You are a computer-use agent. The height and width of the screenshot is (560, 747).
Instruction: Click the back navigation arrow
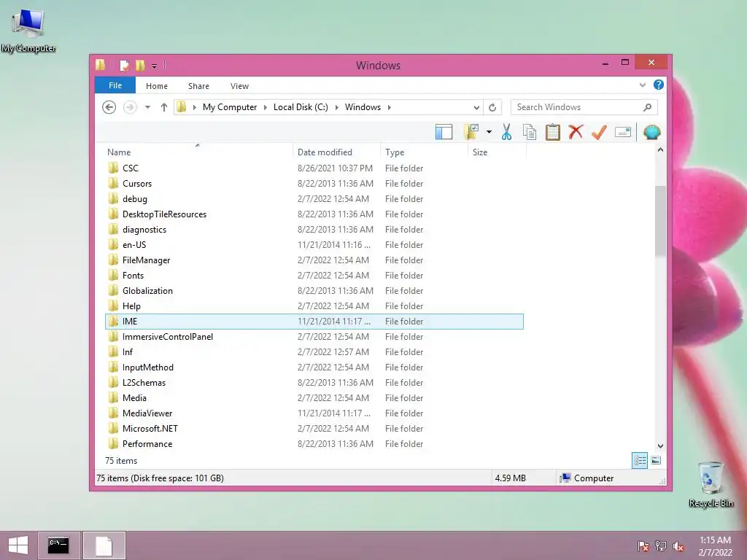[x=109, y=107]
